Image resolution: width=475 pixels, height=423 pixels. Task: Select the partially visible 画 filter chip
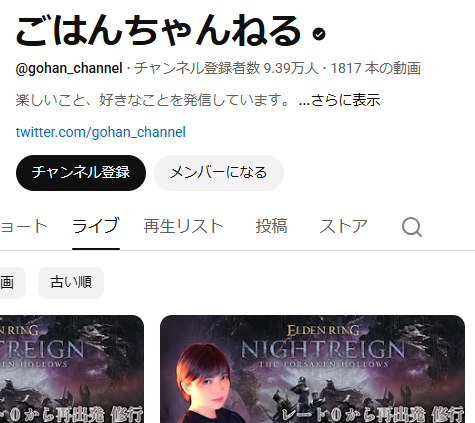pos(13,283)
